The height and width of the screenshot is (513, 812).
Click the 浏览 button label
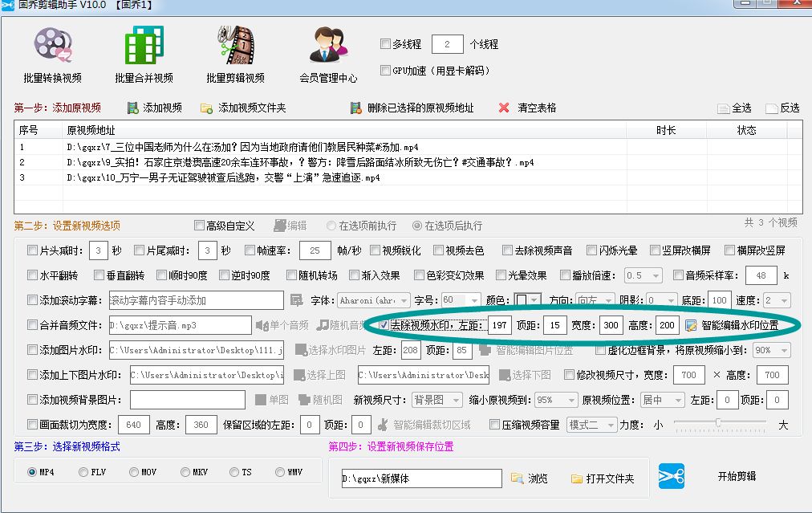(x=538, y=478)
